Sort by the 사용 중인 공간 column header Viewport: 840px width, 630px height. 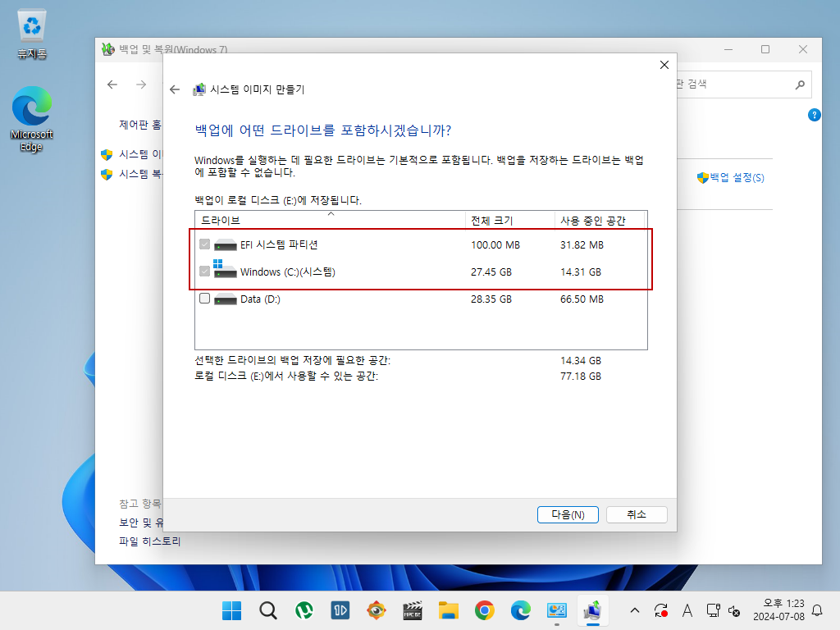pyautogui.click(x=600, y=220)
